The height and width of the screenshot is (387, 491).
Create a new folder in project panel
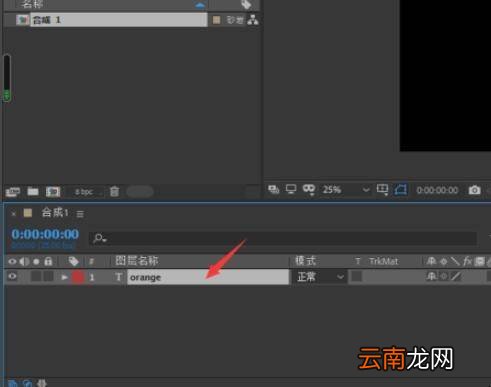tap(33, 191)
